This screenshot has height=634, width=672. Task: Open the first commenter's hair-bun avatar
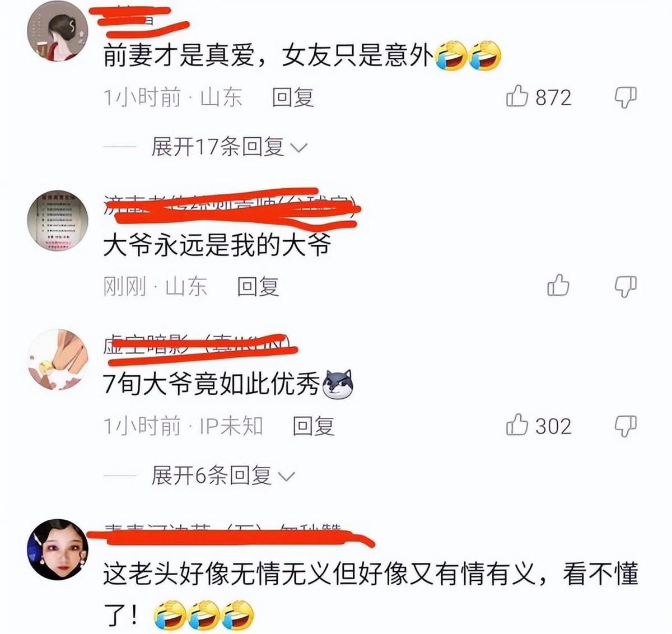58,31
